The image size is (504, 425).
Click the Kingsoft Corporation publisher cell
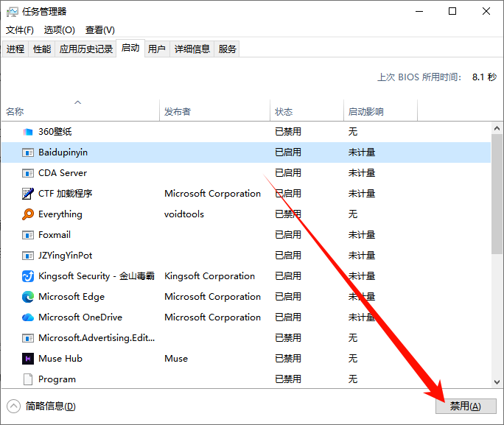click(209, 276)
